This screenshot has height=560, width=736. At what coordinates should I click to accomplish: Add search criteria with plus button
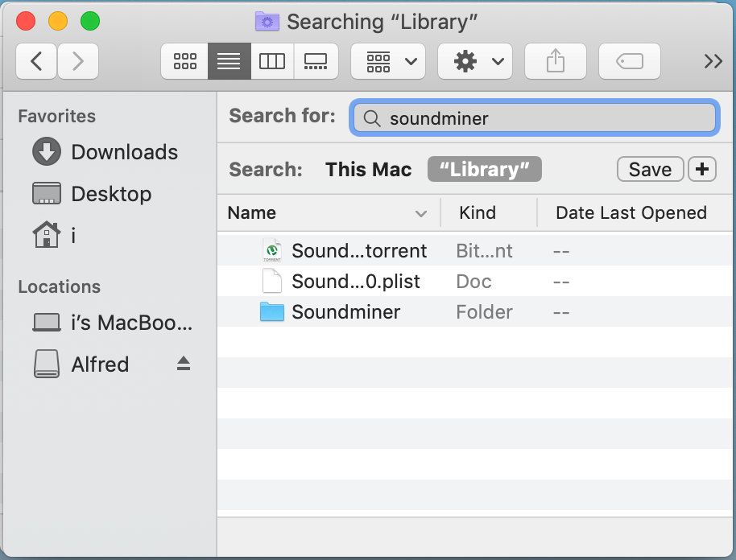pos(702,169)
